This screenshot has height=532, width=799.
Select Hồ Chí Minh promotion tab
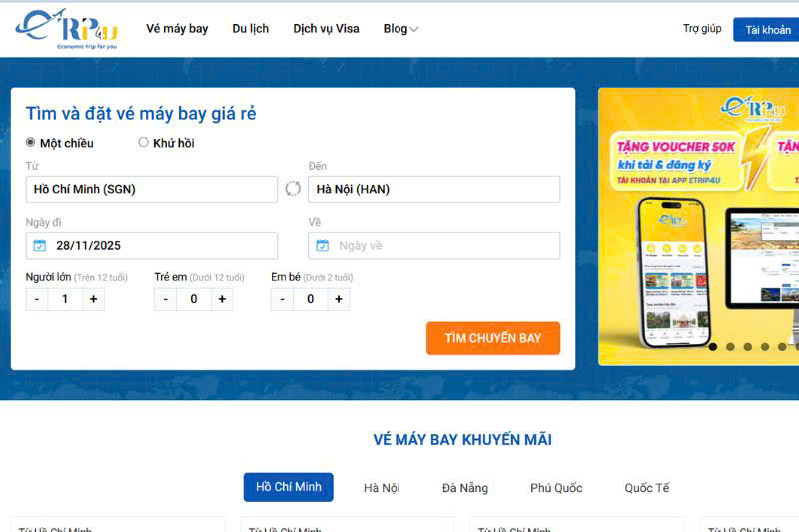coord(289,487)
